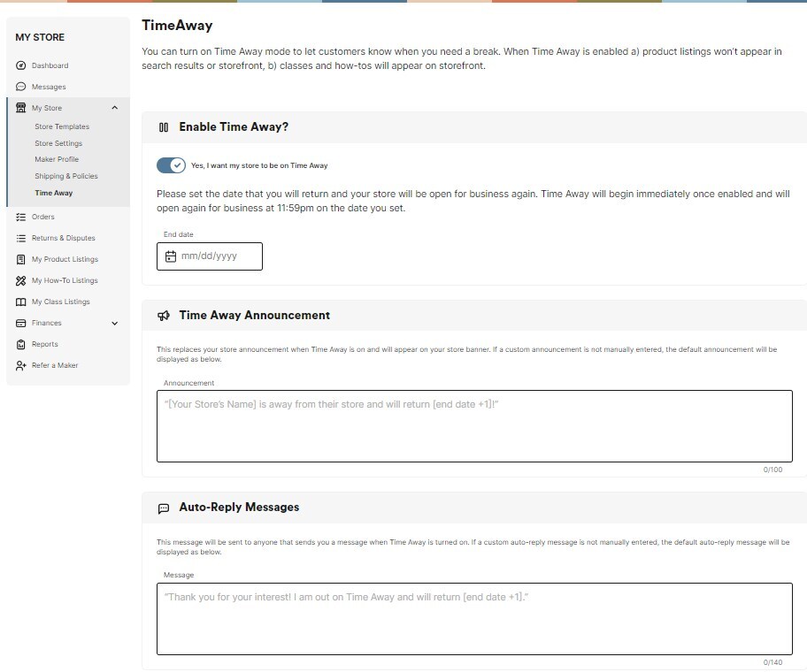Click the Finances wallet icon
Viewport: 807px width, 672px height.
[x=22, y=323]
